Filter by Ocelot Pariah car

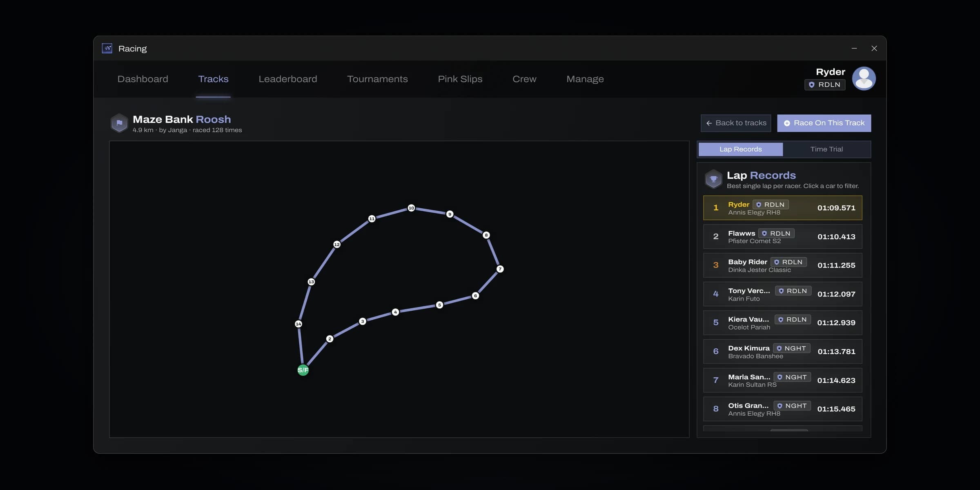click(749, 327)
